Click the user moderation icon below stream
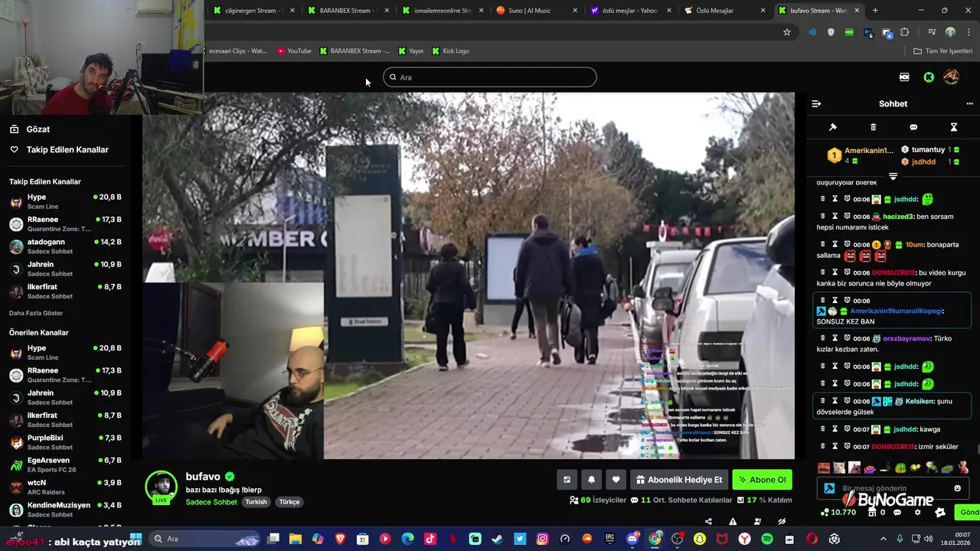Image resolution: width=980 pixels, height=551 pixels. click(x=757, y=521)
